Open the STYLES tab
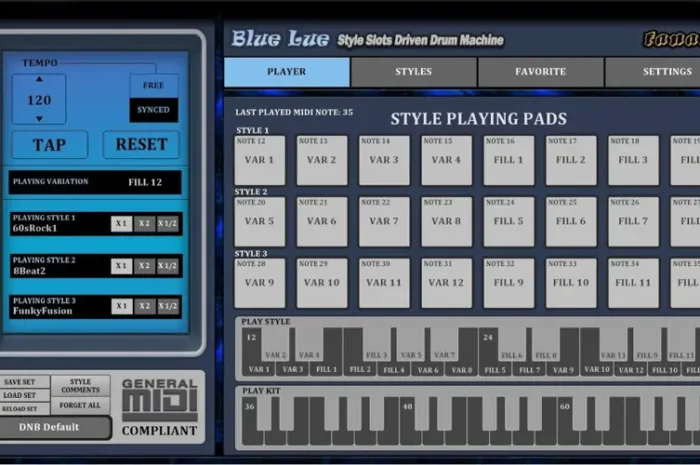The width and height of the screenshot is (700, 465). [x=413, y=72]
